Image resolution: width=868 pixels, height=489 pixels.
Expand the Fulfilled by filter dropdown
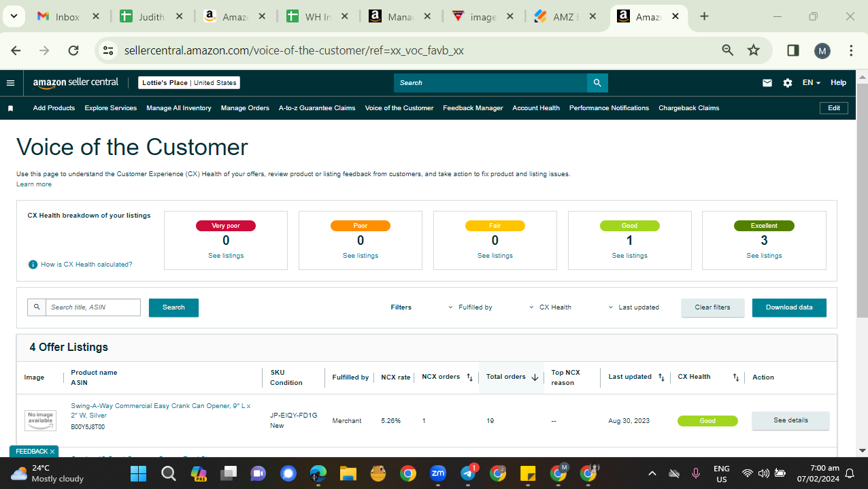pyautogui.click(x=470, y=307)
